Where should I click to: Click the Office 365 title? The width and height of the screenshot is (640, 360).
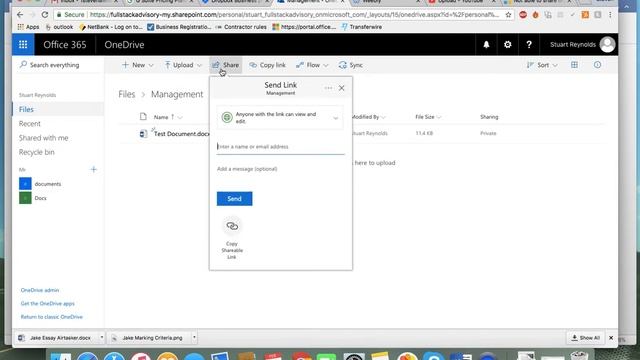(64, 44)
